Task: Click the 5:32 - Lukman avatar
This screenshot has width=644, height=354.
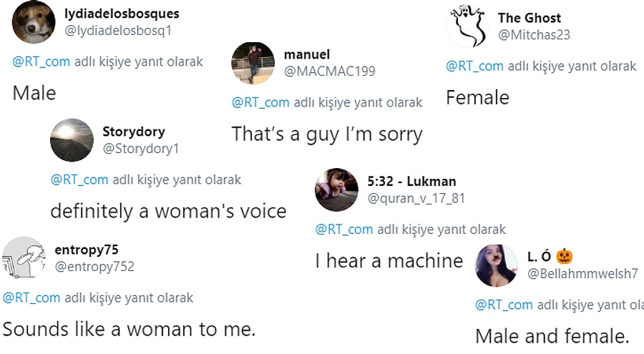Action: [336, 190]
